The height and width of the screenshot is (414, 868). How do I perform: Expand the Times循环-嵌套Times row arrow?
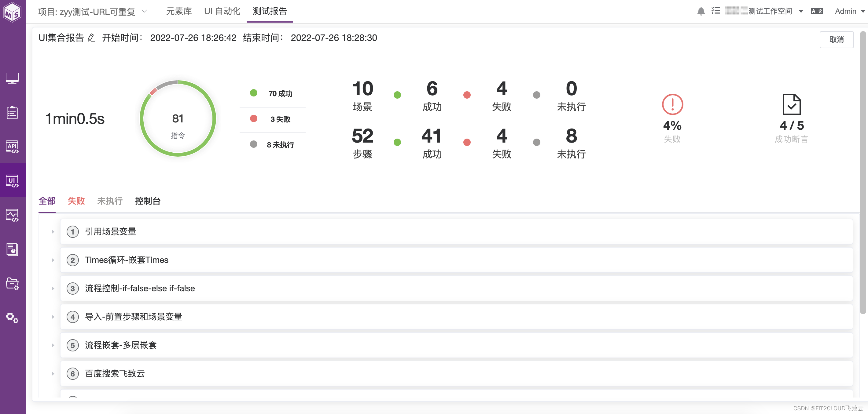tap(53, 260)
